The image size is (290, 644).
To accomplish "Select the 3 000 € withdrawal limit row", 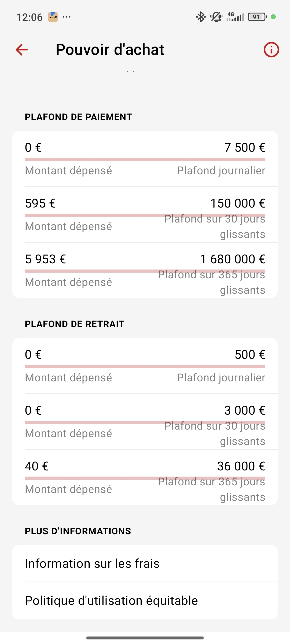I will point(145,422).
